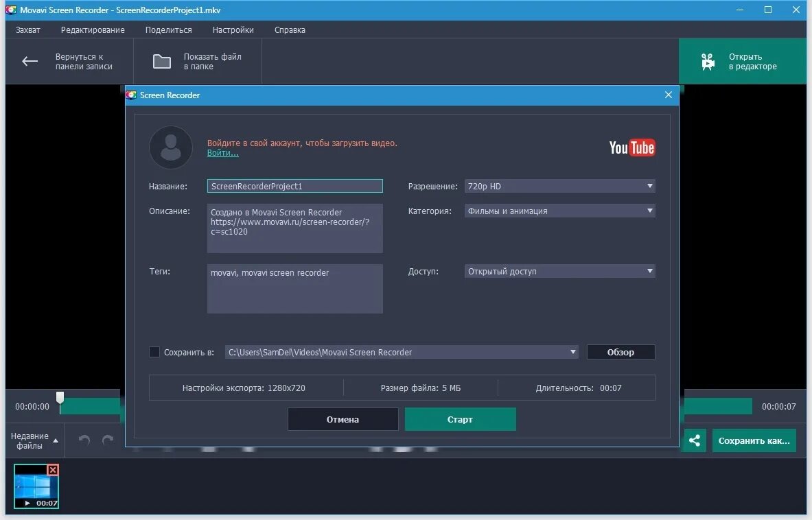Expand the Недавние файлы panel
The image size is (812, 520).
(x=35, y=441)
